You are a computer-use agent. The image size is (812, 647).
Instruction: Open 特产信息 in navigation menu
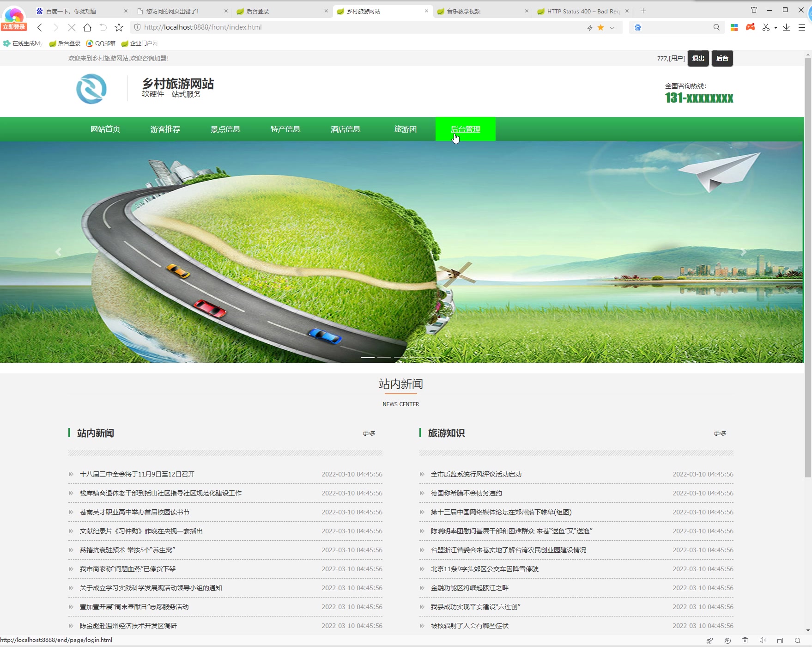285,129
